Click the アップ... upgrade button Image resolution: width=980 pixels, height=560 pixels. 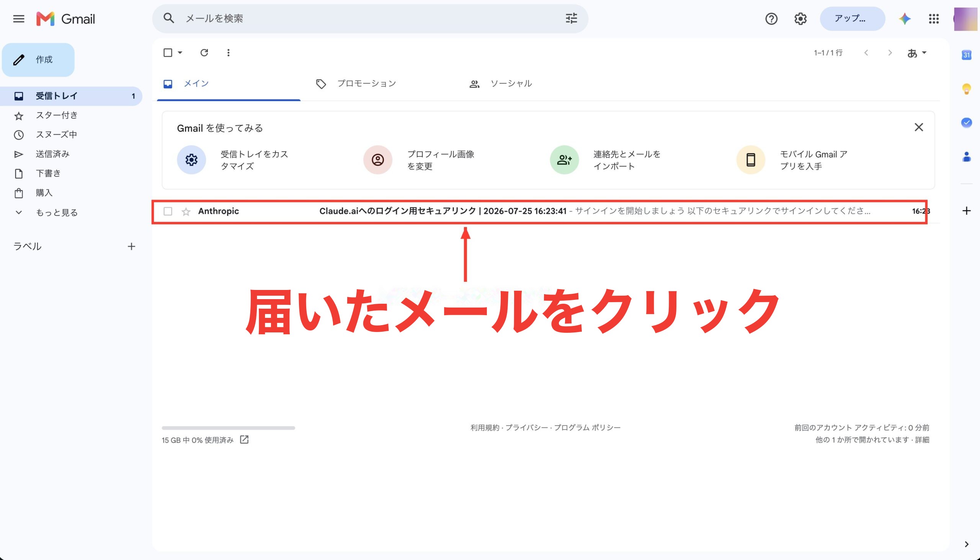[x=852, y=18]
